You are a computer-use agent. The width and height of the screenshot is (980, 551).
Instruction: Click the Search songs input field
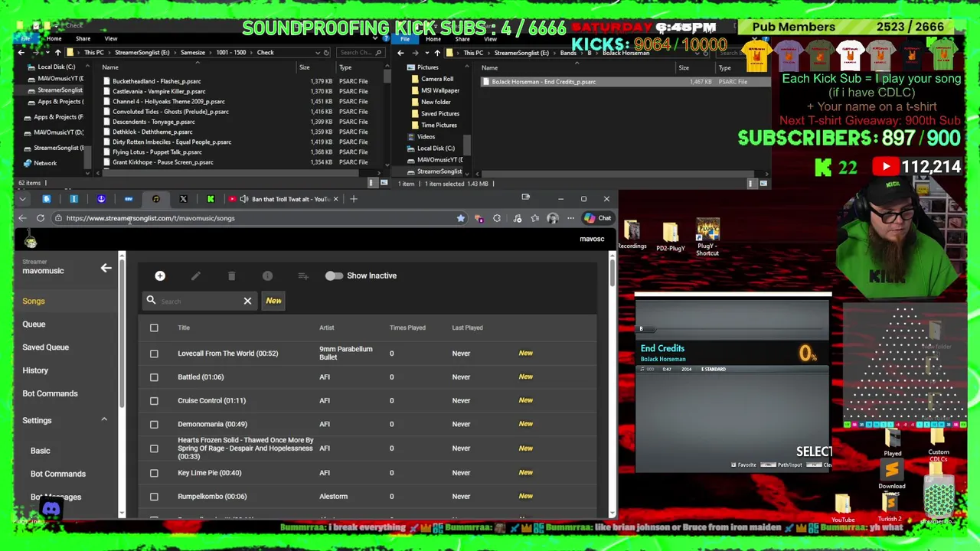coord(199,301)
